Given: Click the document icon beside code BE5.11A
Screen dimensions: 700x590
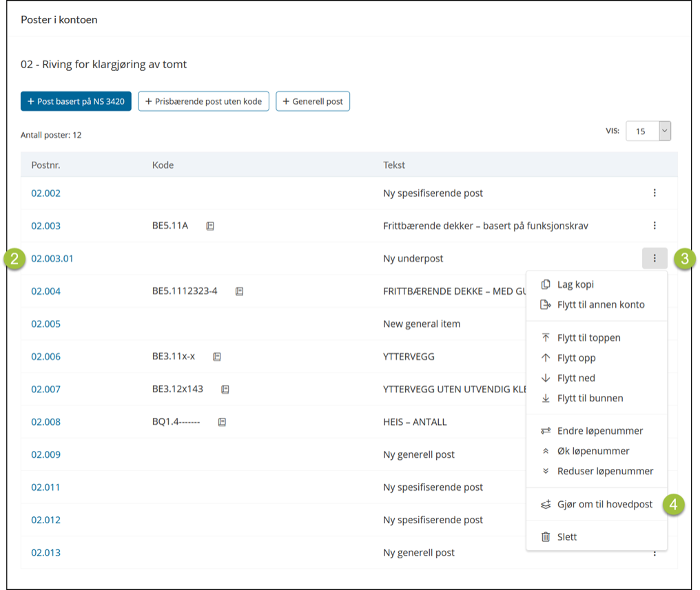Looking at the screenshot, I should [x=210, y=226].
